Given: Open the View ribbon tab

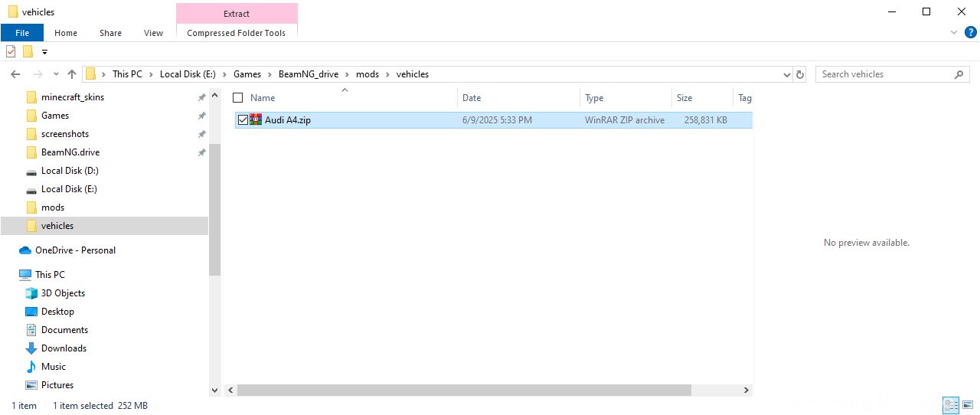Looking at the screenshot, I should click(x=153, y=33).
